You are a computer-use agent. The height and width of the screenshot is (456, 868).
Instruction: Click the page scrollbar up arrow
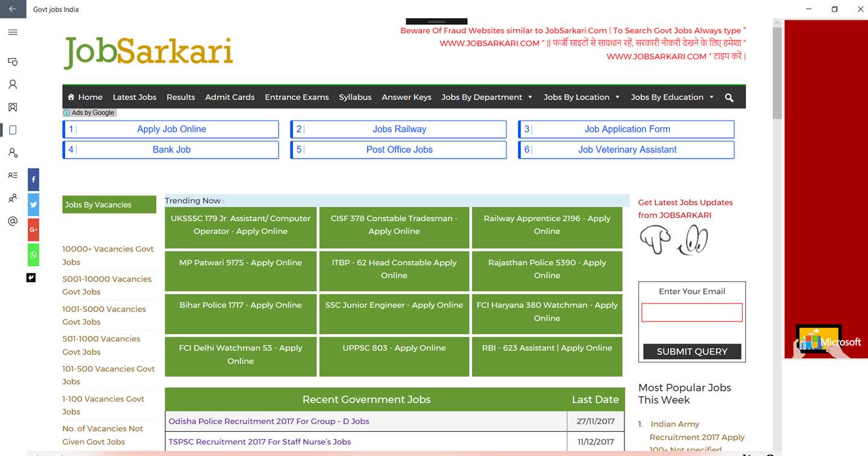click(x=778, y=23)
